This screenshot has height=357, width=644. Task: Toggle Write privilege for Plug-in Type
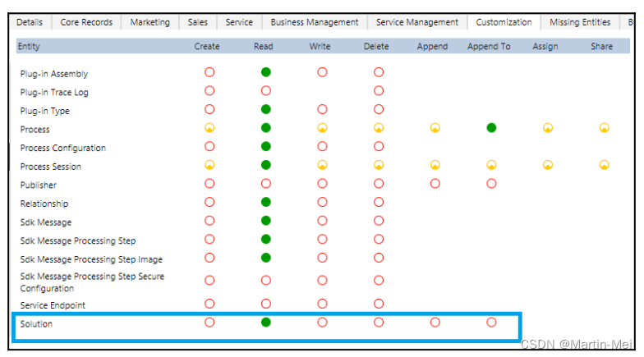(x=322, y=109)
